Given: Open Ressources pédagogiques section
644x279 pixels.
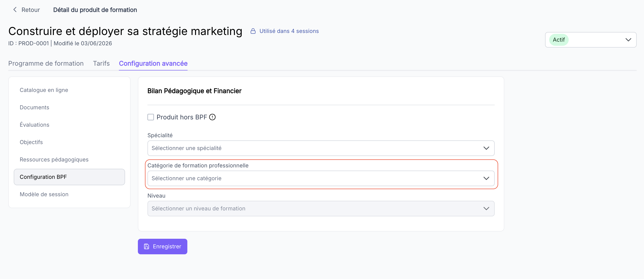Looking at the screenshot, I should pos(69,159).
